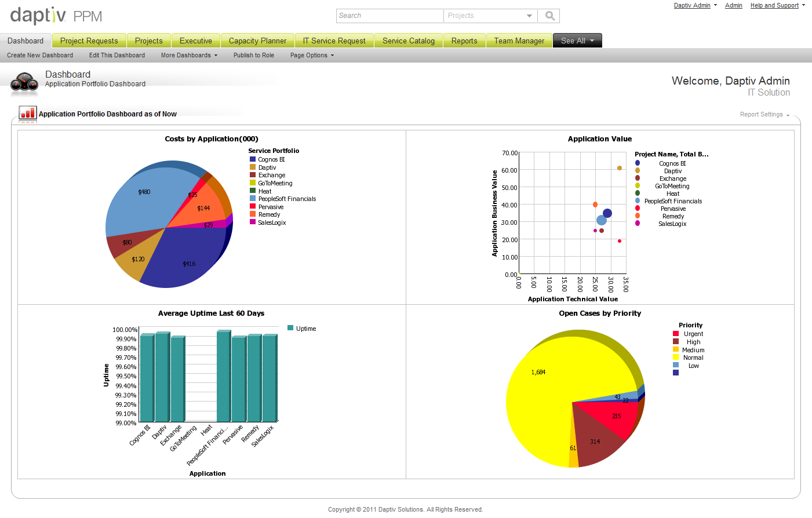Screen dimensions: 812x518
Task: Expand the Daptiv Admin user menu
Action: click(695, 5)
